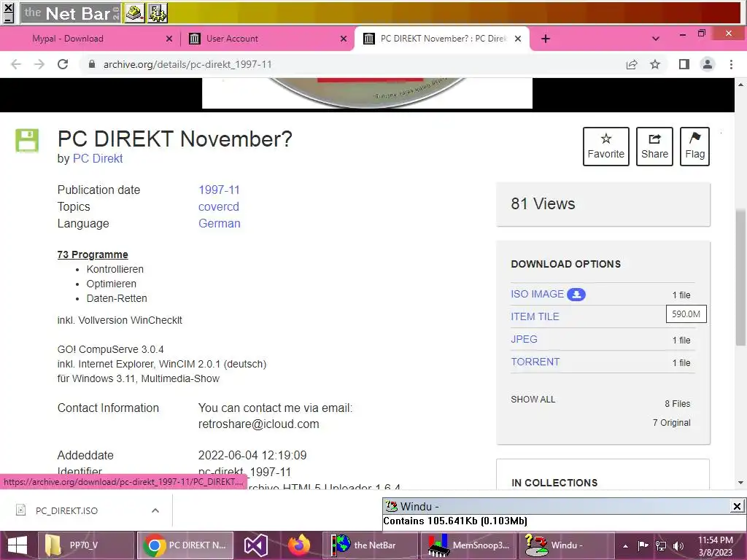This screenshot has width=747, height=560.
Task: Click the green floppy disk software icon
Action: click(27, 141)
